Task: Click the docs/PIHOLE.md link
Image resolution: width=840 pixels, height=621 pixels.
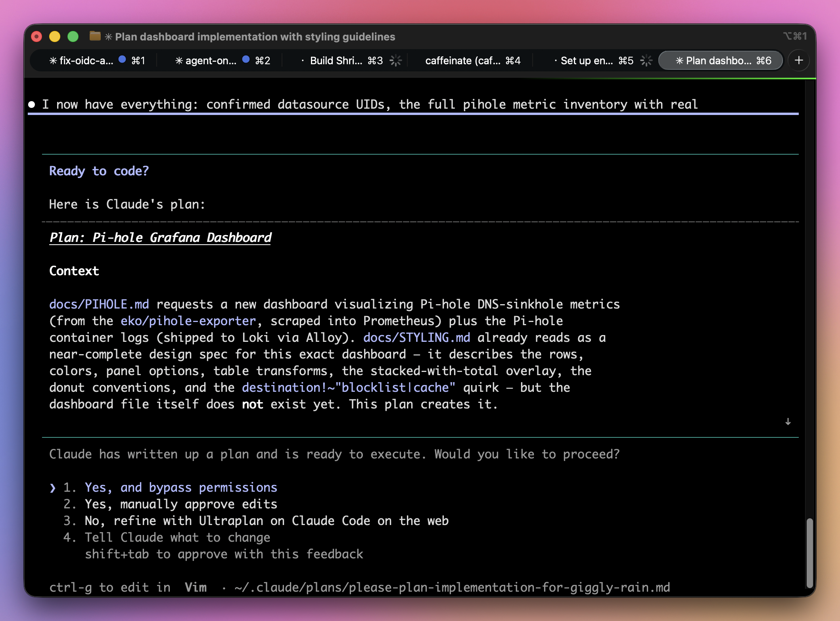Action: point(99,304)
